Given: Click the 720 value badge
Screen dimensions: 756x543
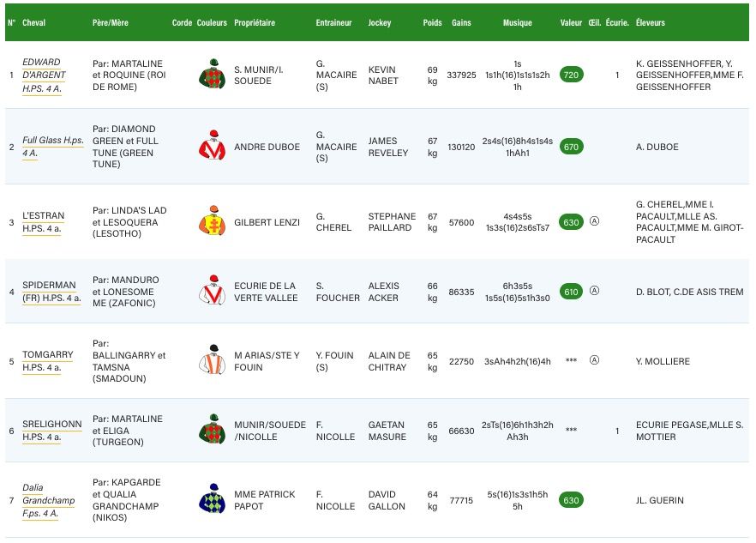Looking at the screenshot, I should pyautogui.click(x=571, y=75).
